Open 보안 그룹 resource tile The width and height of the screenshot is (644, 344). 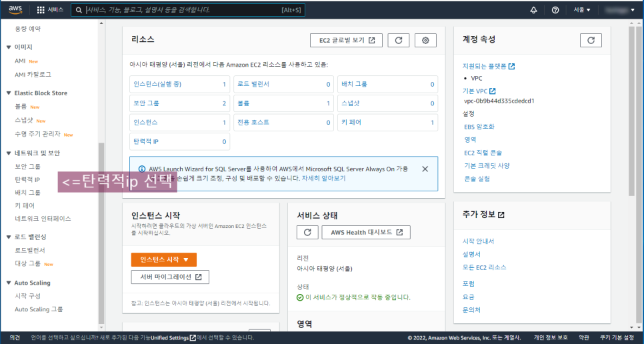click(x=179, y=103)
